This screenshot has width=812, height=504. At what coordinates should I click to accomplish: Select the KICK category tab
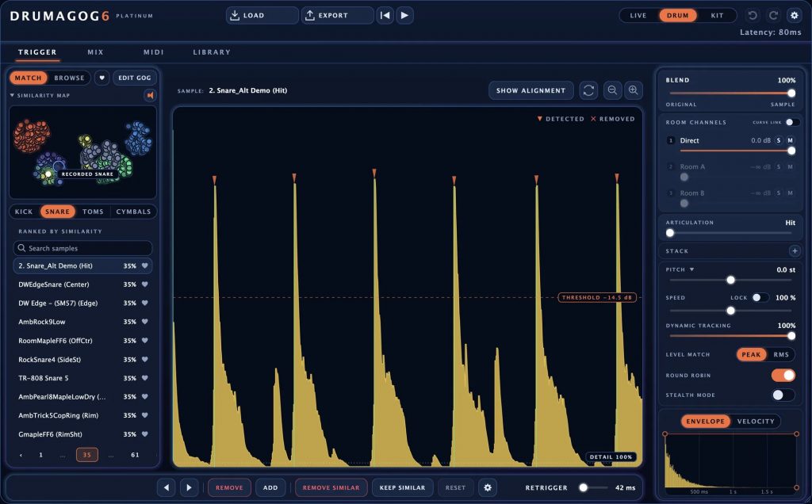coord(23,212)
